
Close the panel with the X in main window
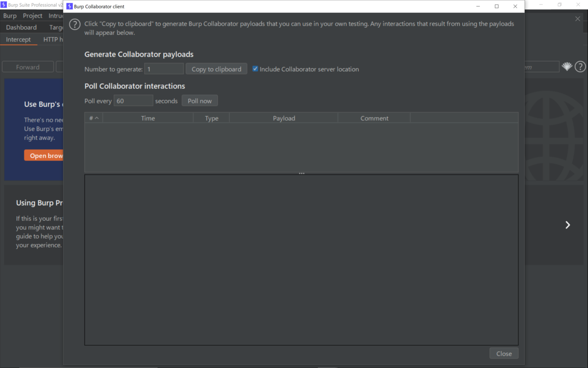coord(578,19)
